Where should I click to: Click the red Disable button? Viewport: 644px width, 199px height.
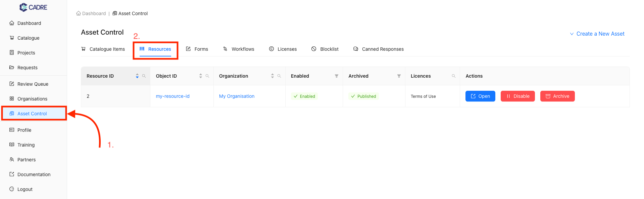[x=518, y=96]
